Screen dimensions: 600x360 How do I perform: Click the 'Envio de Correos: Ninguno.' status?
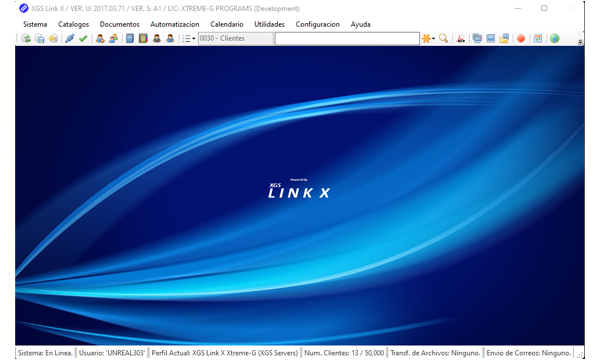click(x=528, y=353)
